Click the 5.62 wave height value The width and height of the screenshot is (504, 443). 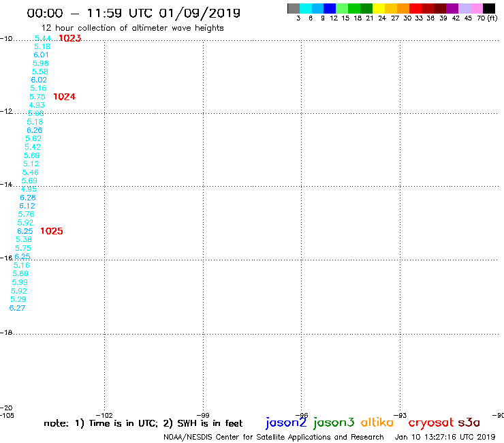33,138
